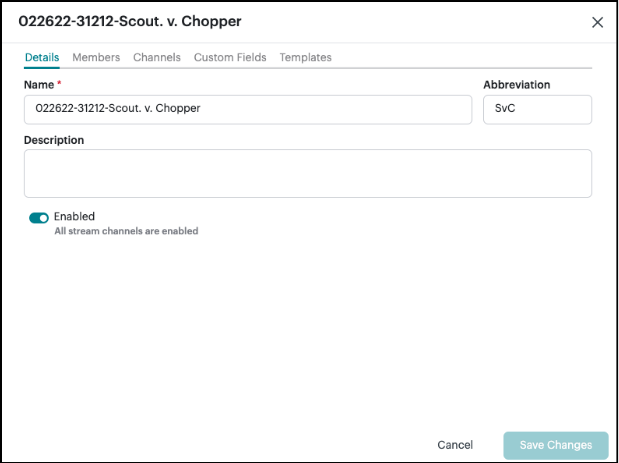Open the Members tab

coord(96,58)
